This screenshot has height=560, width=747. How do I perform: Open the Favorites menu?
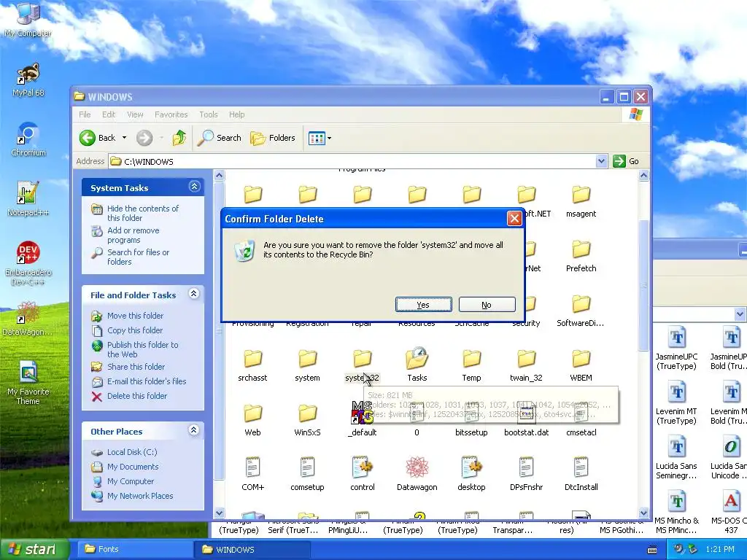pyautogui.click(x=171, y=114)
